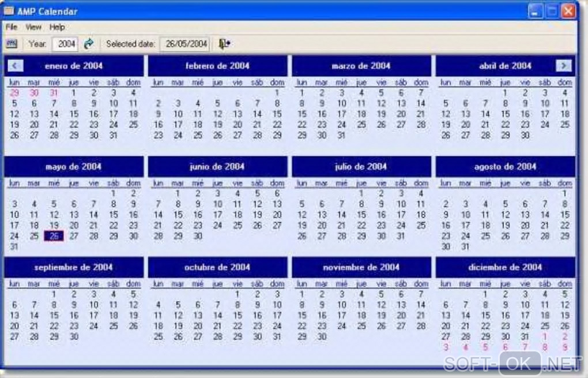The image size is (588, 378).
Task: Click the diciembre de 2004 header
Action: point(505,267)
